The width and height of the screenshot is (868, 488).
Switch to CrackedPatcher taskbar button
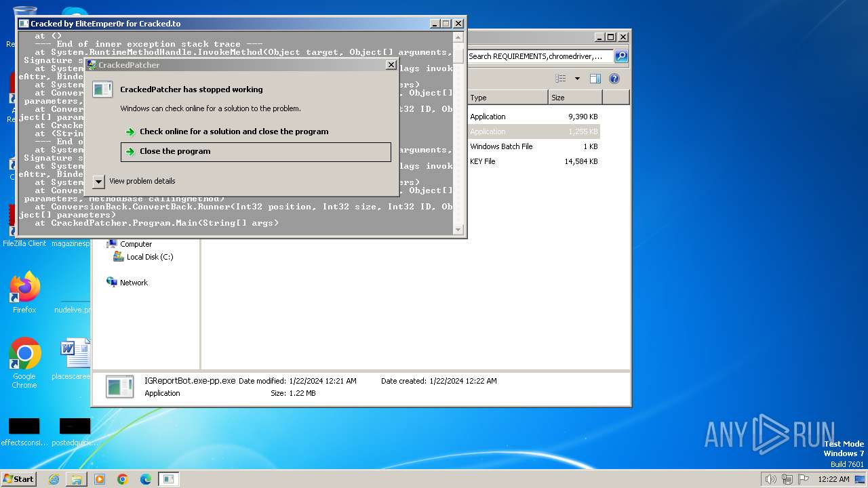[x=169, y=479]
